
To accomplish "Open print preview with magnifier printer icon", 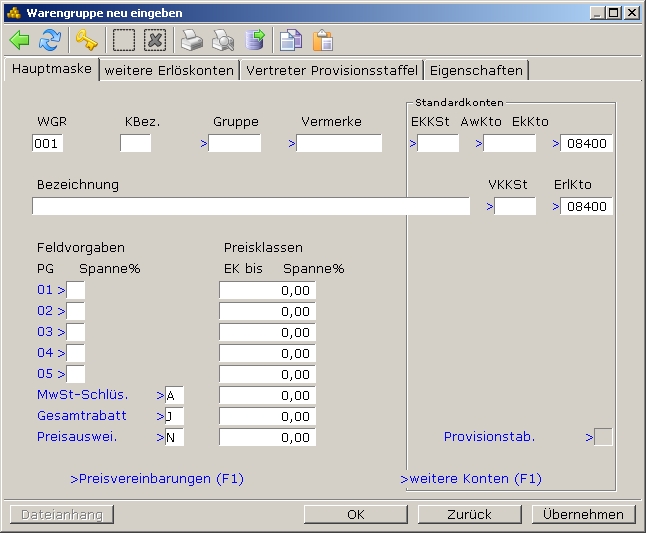I will pos(222,40).
